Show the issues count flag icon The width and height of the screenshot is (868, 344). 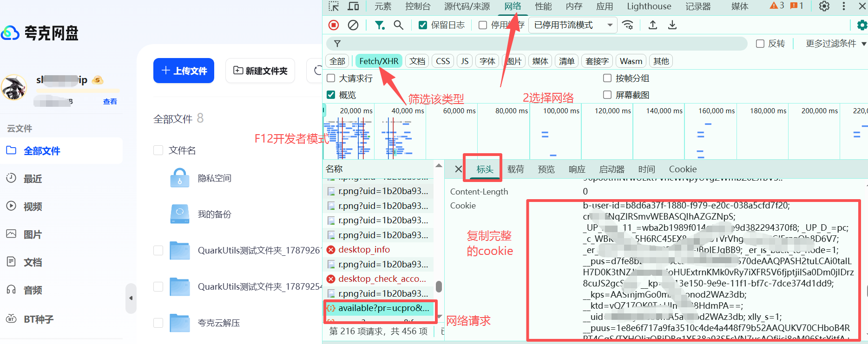[x=796, y=6]
